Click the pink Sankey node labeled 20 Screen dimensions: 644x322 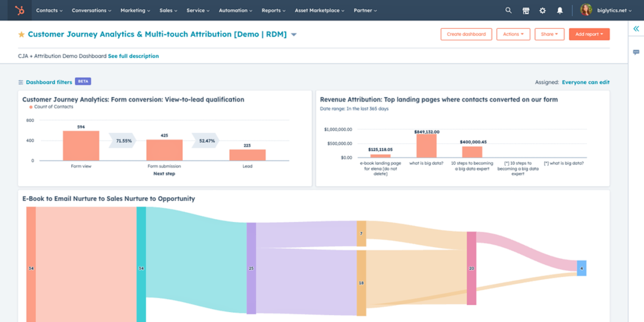click(x=471, y=268)
